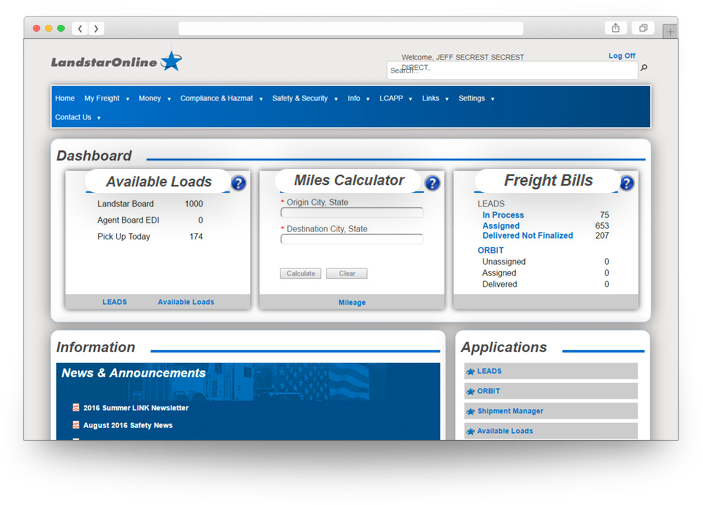Click star icon beside Shipment Manager
Screen dimensions: 703x505
470,411
